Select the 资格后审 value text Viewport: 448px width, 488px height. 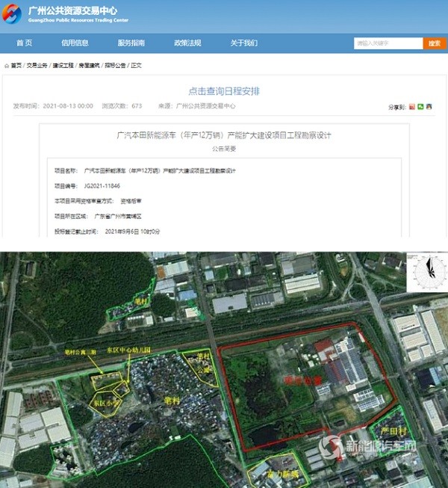pyautogui.click(x=131, y=201)
